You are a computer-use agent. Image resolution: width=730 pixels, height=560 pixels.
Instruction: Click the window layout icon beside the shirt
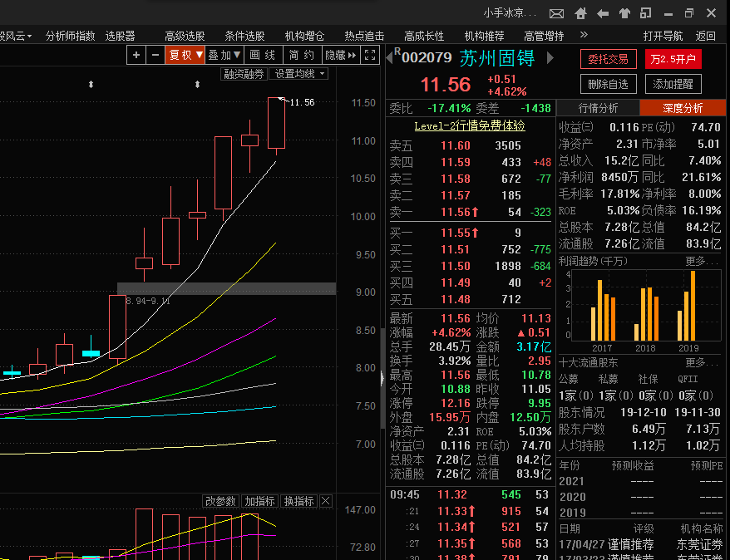point(646,13)
